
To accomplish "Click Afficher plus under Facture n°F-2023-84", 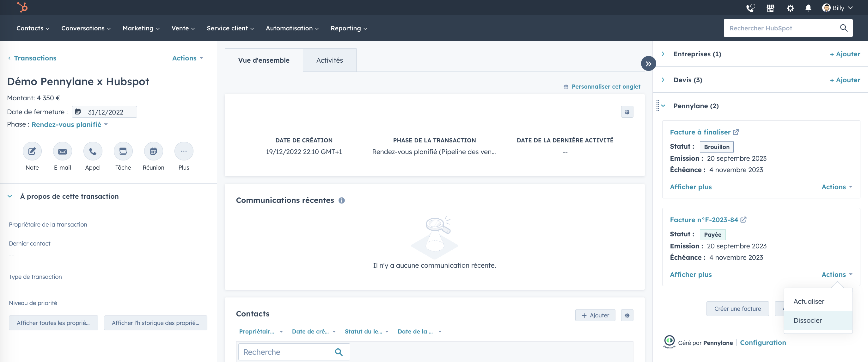I will 690,275.
